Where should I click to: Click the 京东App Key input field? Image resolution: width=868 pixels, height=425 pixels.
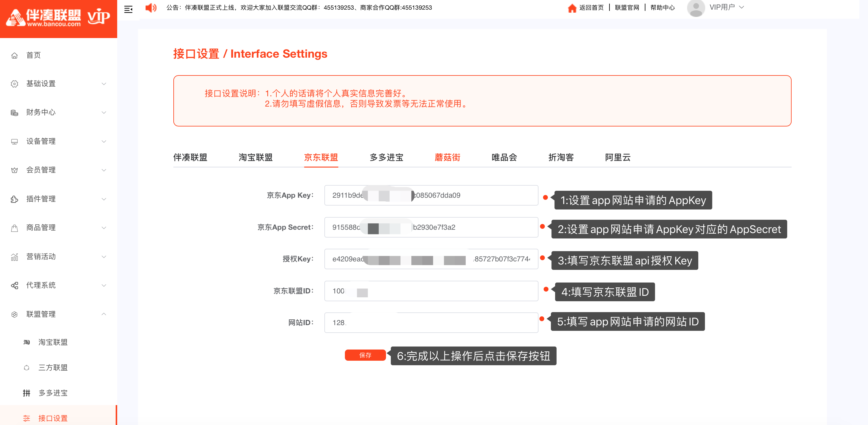(x=431, y=195)
